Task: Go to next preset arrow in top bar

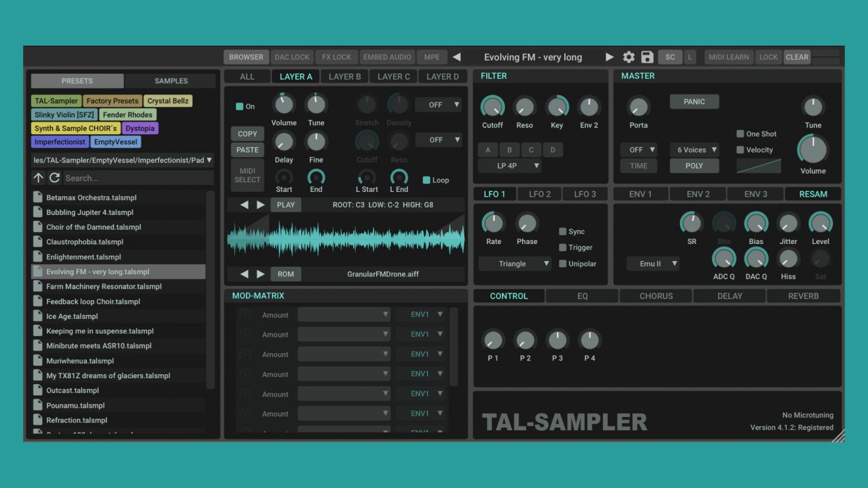Action: point(610,57)
